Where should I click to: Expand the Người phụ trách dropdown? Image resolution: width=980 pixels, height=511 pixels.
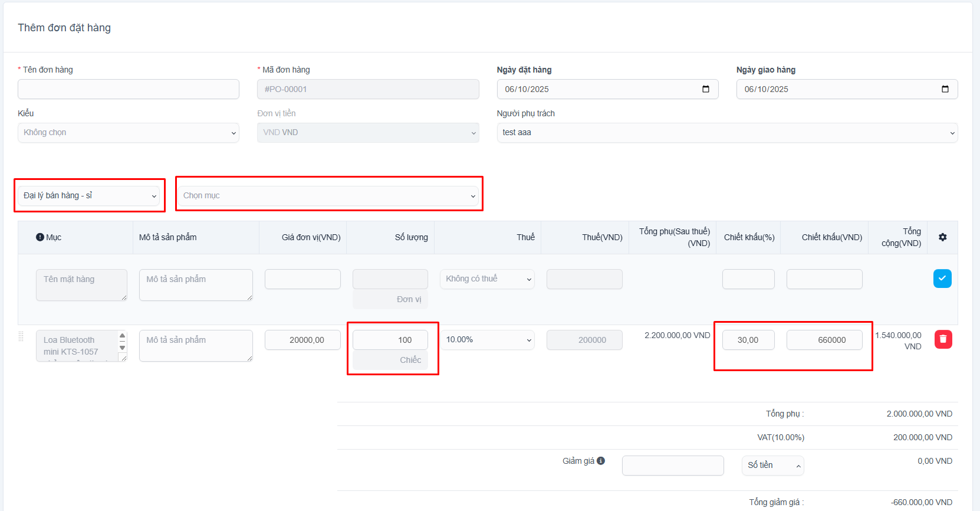726,133
